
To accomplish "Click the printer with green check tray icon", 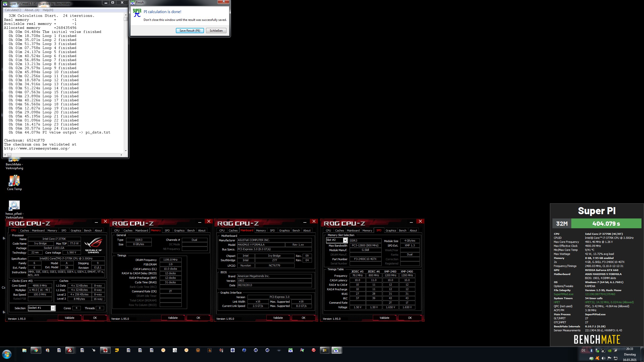I will tap(591, 358).
